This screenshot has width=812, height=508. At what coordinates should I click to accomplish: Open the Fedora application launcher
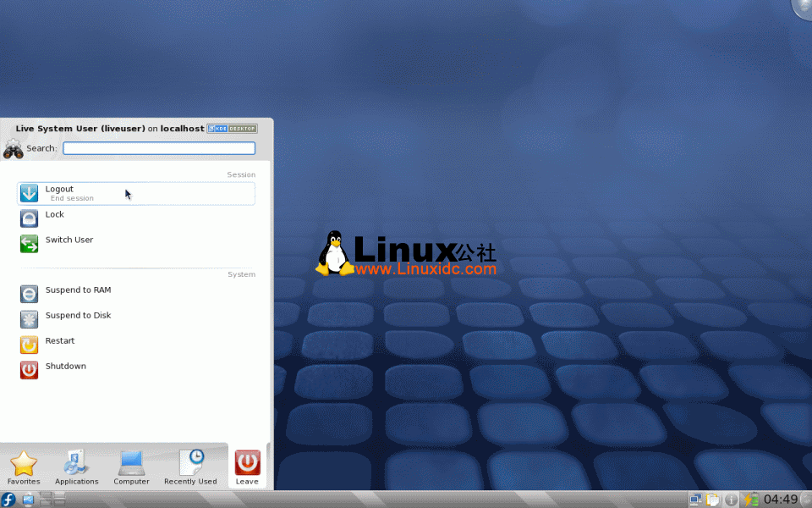[x=8, y=499]
